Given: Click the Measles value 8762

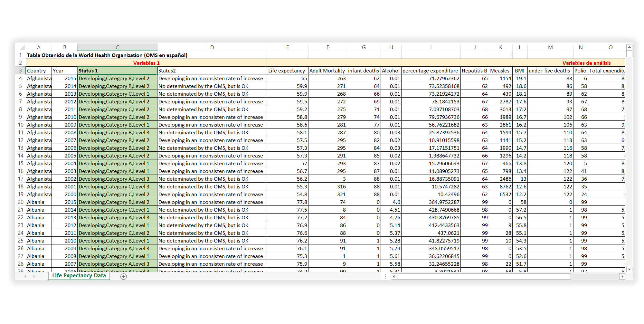Looking at the screenshot, I should [500, 186].
